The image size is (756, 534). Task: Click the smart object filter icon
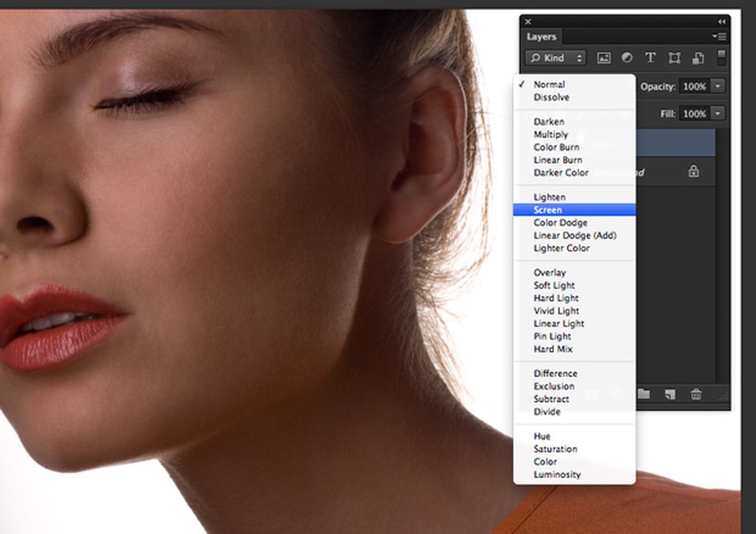coord(698,58)
